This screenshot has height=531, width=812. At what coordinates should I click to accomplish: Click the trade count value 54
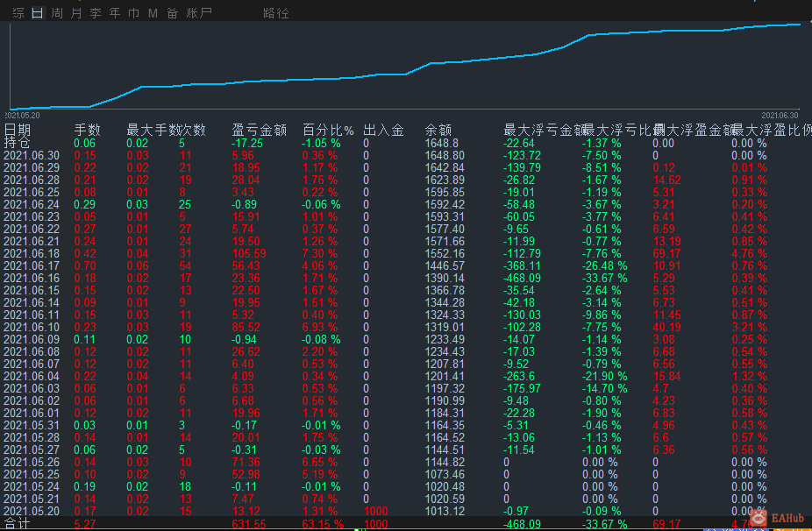185,266
